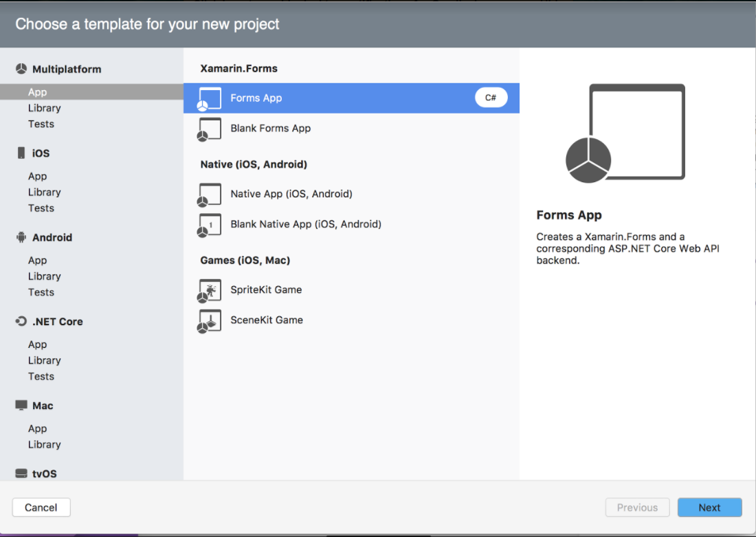Click the iOS phone icon in sidebar

pos(21,153)
